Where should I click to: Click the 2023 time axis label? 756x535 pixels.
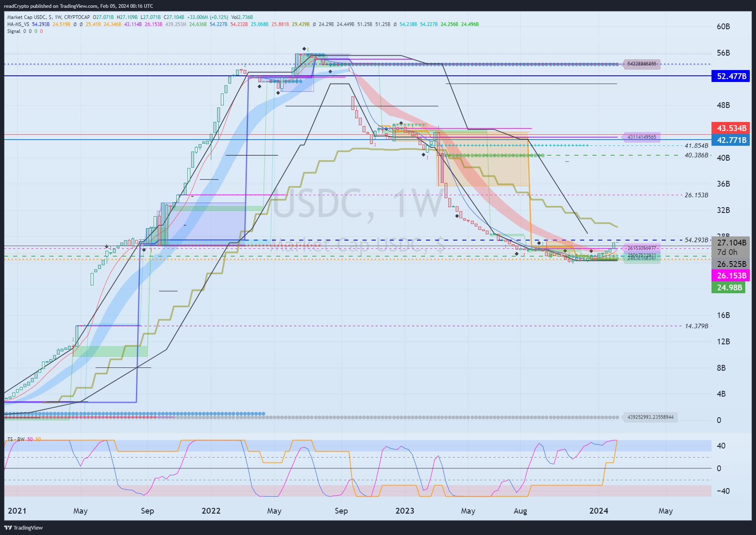pos(405,511)
